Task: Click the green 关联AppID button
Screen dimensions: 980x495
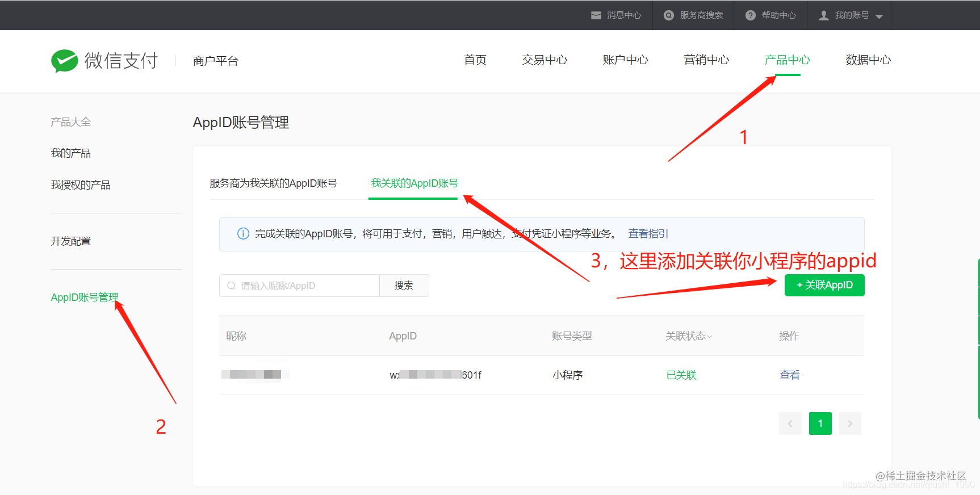Action: point(824,285)
